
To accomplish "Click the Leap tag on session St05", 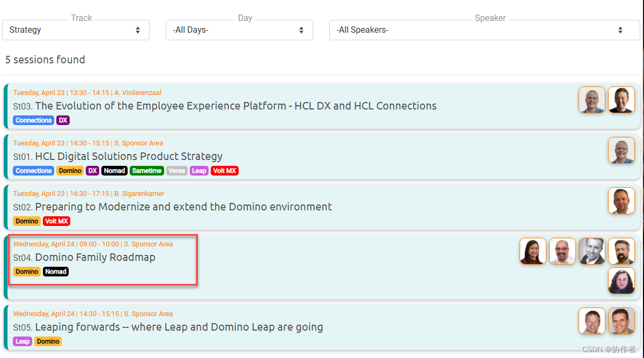I will pos(23,341).
